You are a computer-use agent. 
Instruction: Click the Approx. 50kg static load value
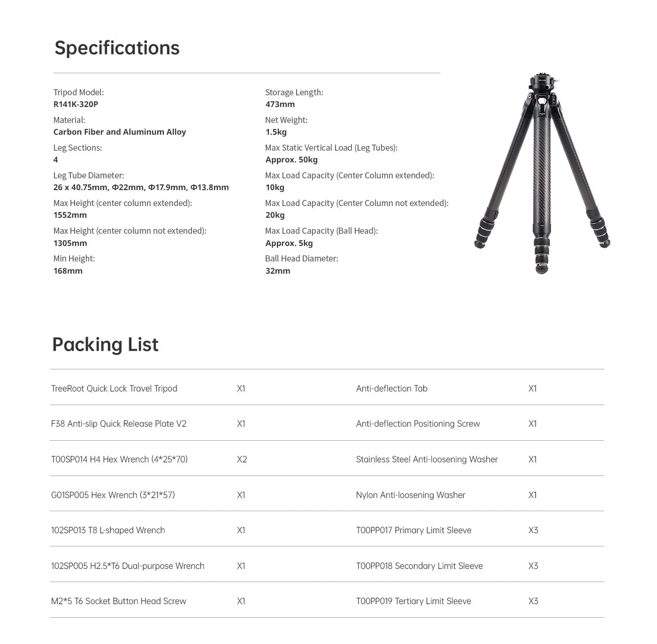(291, 160)
